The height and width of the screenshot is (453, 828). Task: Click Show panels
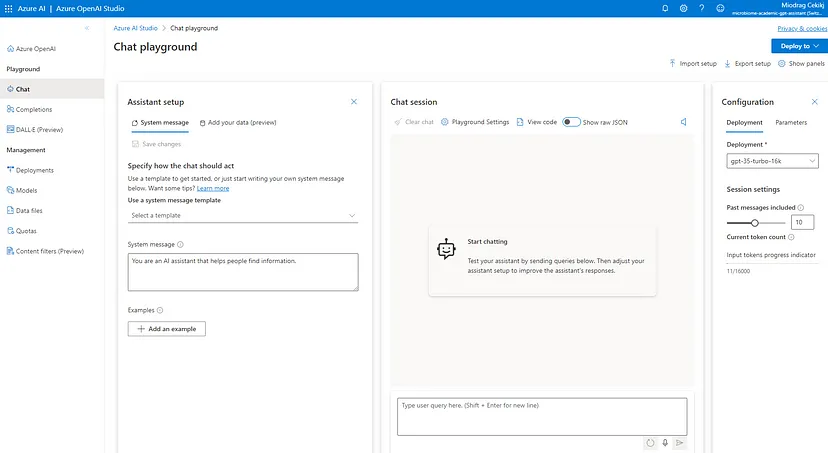coord(801,63)
